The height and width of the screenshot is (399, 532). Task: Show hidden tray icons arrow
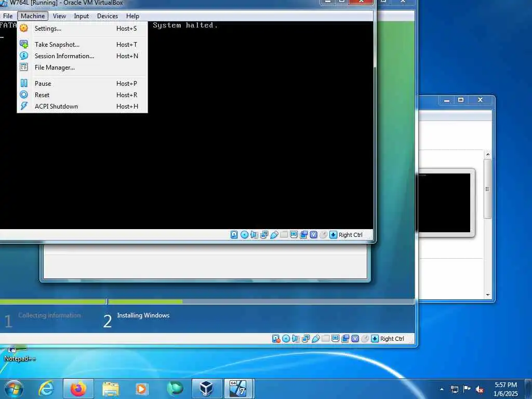point(442,389)
